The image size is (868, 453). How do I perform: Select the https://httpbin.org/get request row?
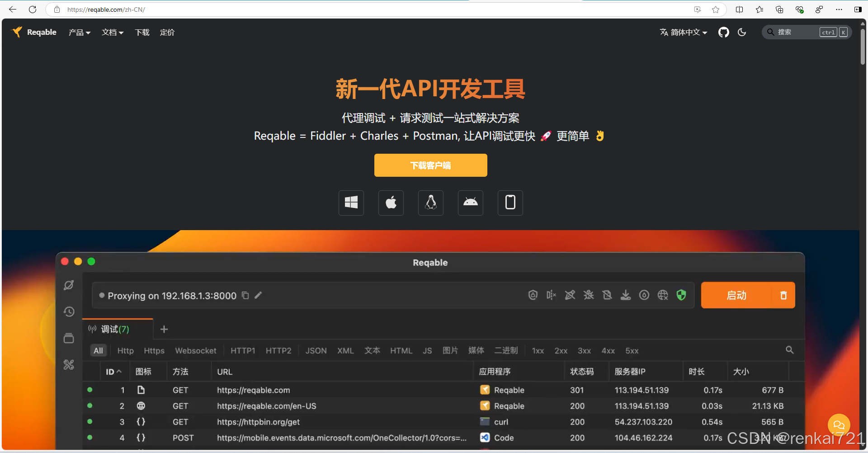[x=443, y=421]
